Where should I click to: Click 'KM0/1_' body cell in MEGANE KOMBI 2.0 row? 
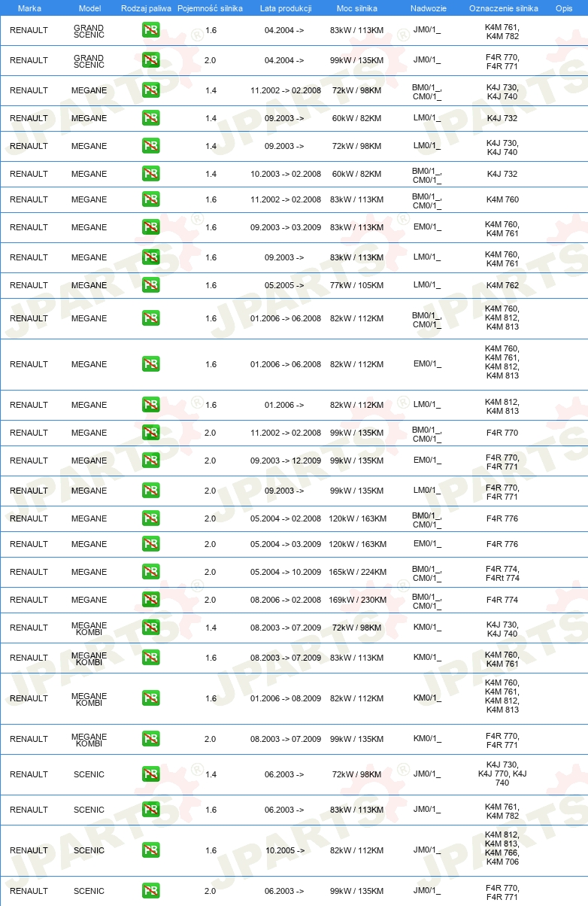point(427,739)
